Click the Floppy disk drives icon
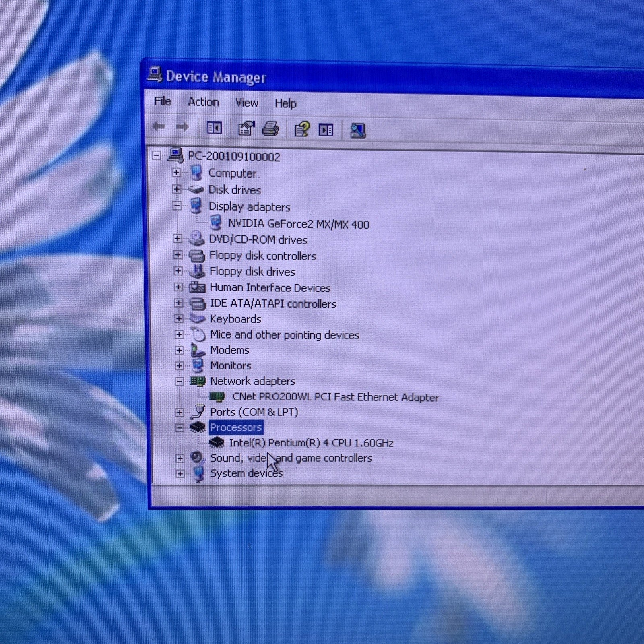Screen dimensions: 644x644 [x=197, y=271]
